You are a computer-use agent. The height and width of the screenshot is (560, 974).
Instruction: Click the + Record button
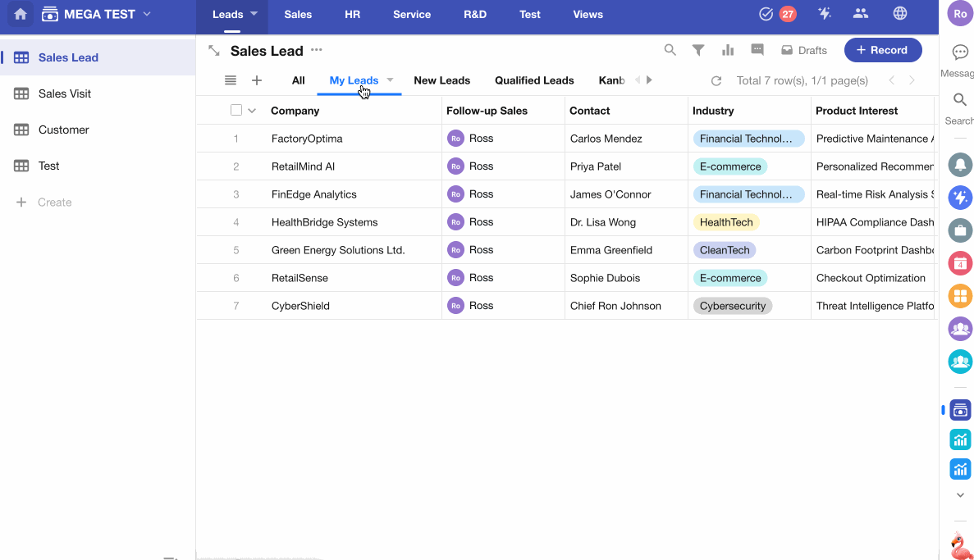tap(883, 50)
